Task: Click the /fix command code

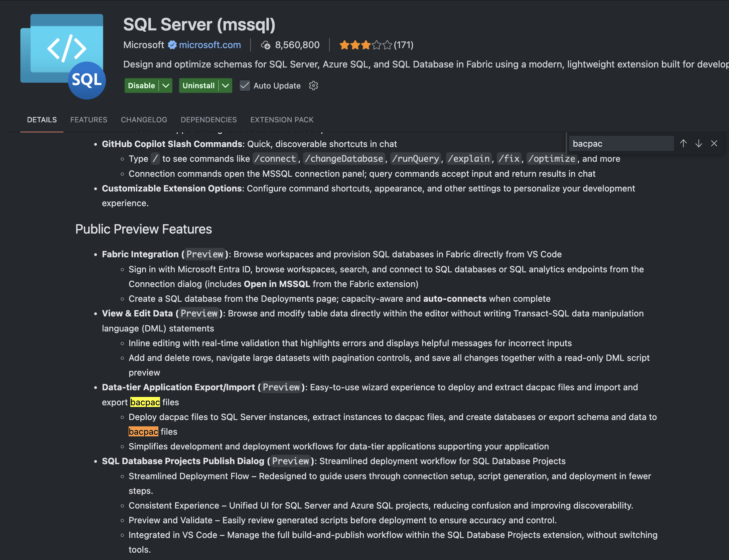Action: [x=509, y=159]
